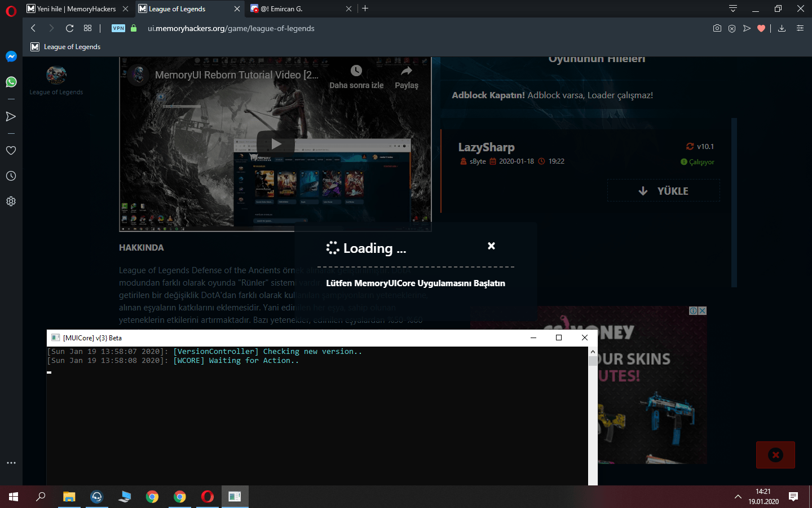Open MUICore app in taskbar
The width and height of the screenshot is (812, 508).
click(235, 497)
